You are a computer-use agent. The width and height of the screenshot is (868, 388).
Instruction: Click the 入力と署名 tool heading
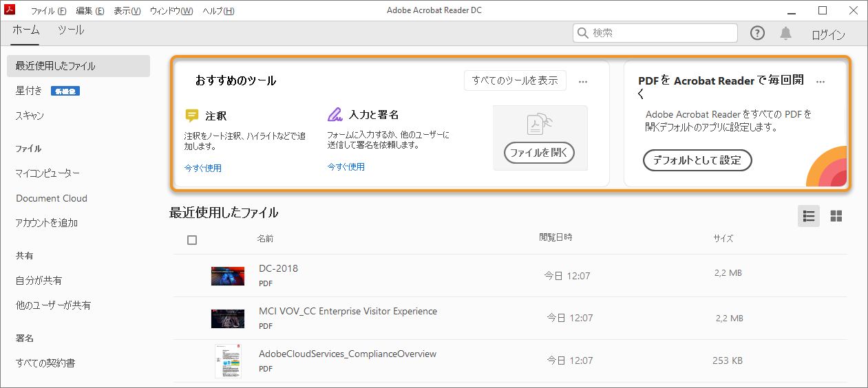tap(374, 115)
